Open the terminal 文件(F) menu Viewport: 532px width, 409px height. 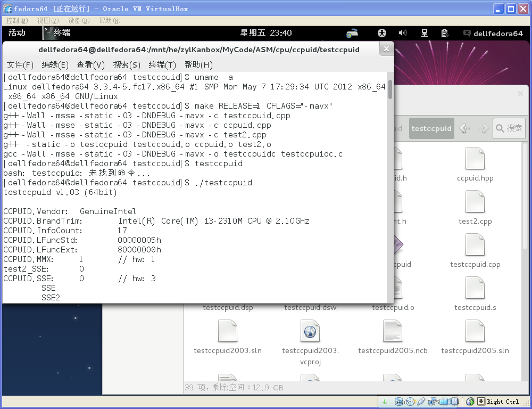coord(20,64)
